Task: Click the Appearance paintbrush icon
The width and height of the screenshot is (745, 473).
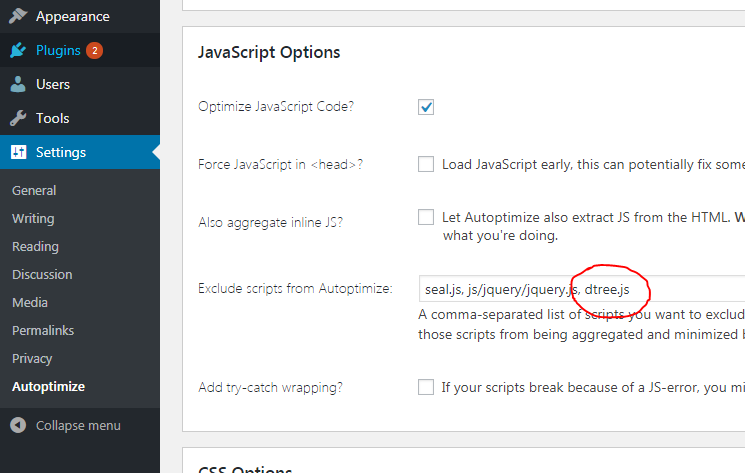Action: 18,16
